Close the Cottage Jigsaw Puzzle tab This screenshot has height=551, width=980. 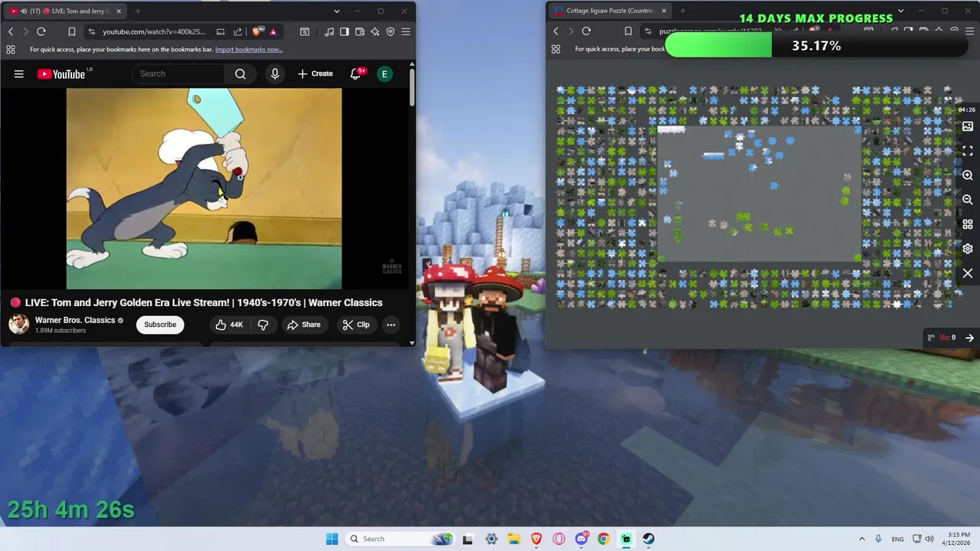coord(664,11)
